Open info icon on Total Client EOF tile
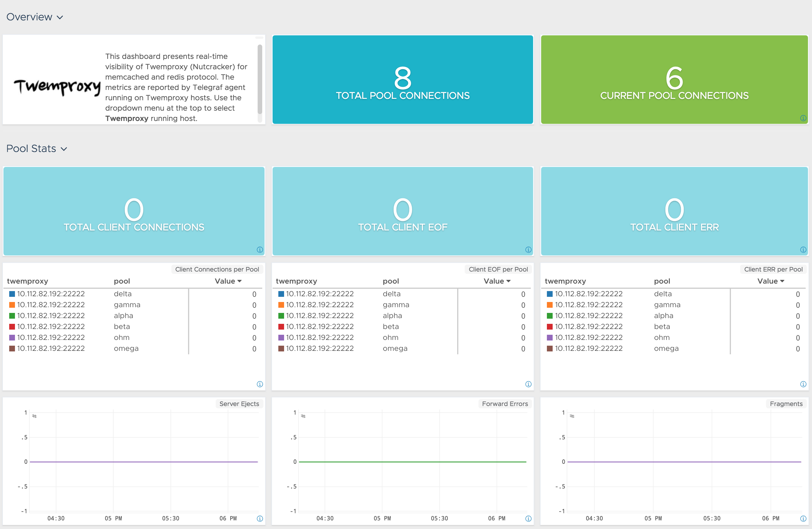 [528, 249]
